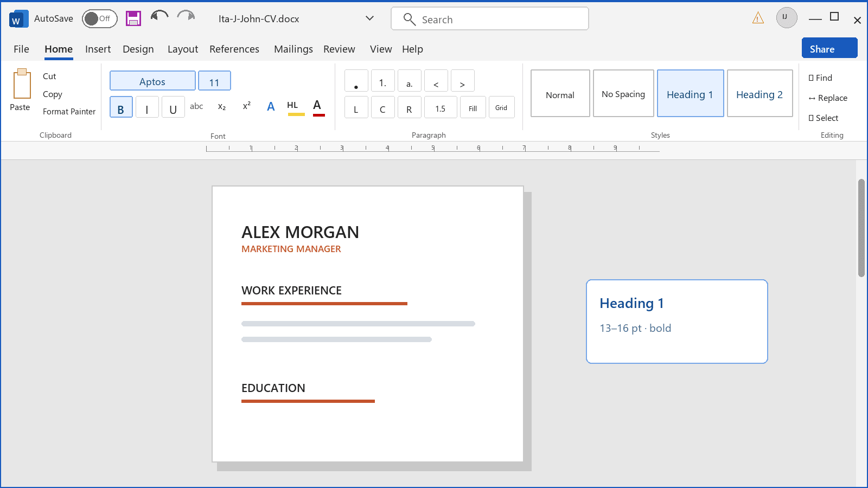Open the Review tab
868x488 pixels.
(339, 49)
